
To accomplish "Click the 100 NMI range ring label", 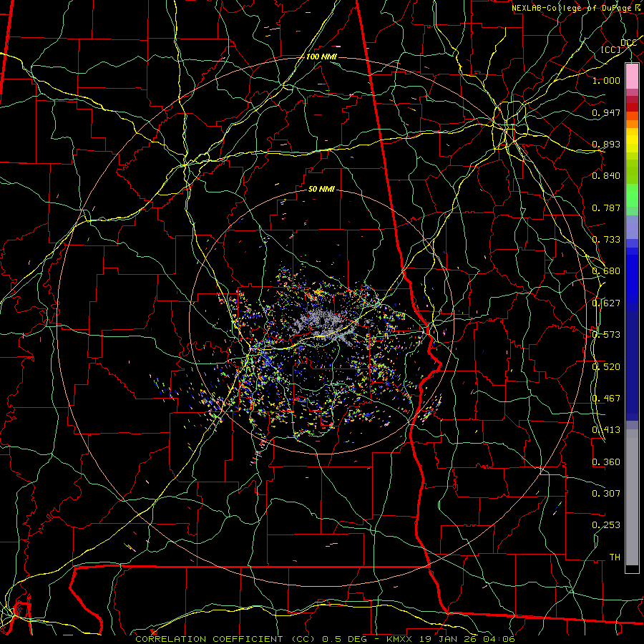I will click(x=321, y=57).
